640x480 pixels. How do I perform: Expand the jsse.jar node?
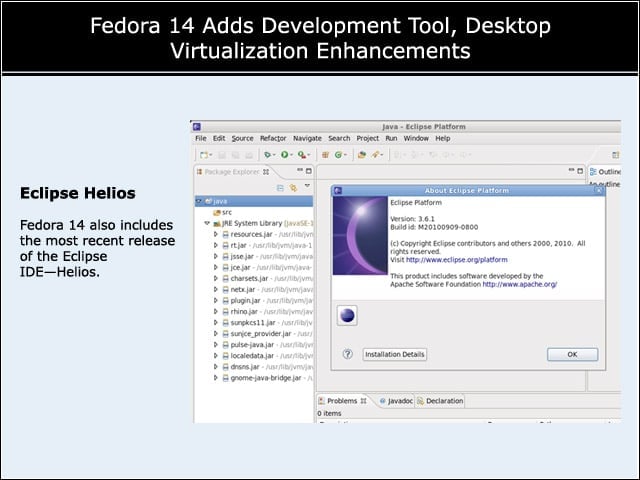point(216,256)
